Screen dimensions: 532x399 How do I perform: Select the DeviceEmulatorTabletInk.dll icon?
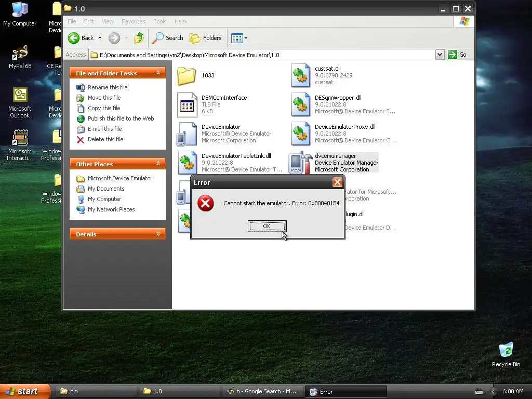coord(187,163)
